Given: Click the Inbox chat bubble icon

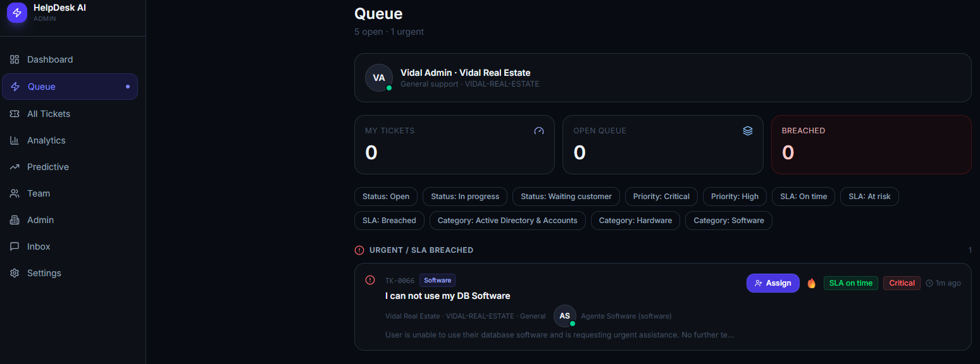Looking at the screenshot, I should [x=15, y=246].
